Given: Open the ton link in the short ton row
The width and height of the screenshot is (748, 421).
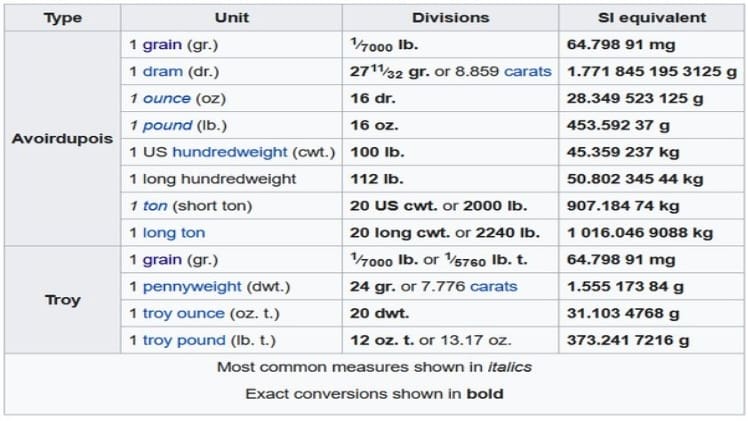Looking at the screenshot, I should point(151,206).
